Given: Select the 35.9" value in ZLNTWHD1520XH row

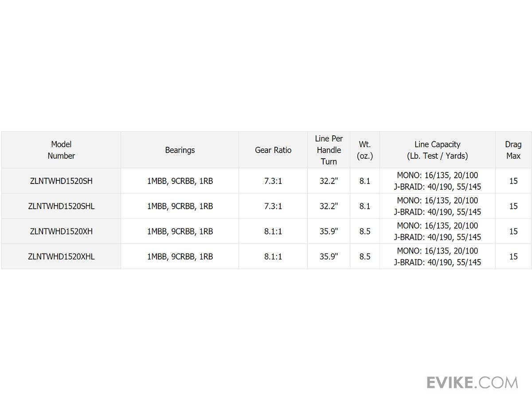Looking at the screenshot, I should [x=329, y=231].
